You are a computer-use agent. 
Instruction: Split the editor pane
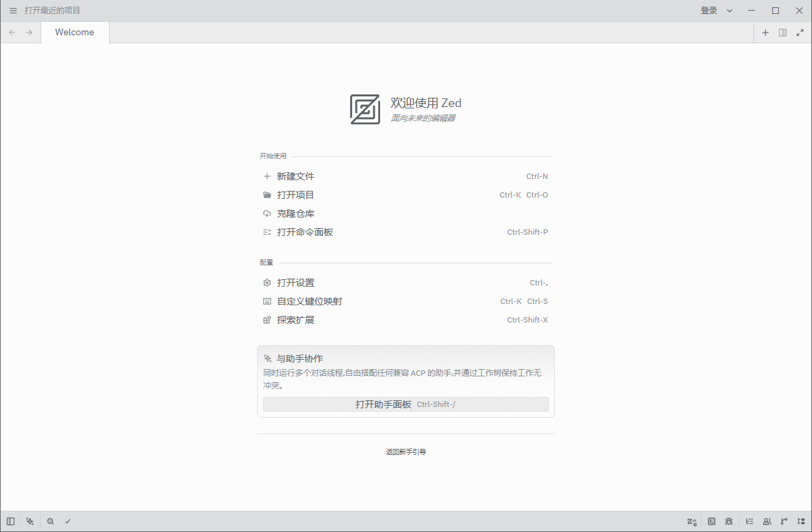tap(783, 33)
